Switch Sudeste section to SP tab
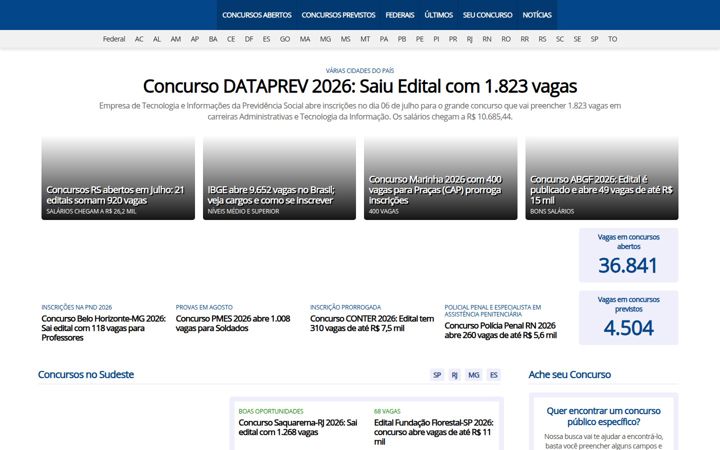Screen dimensions: 720x450 [437, 375]
